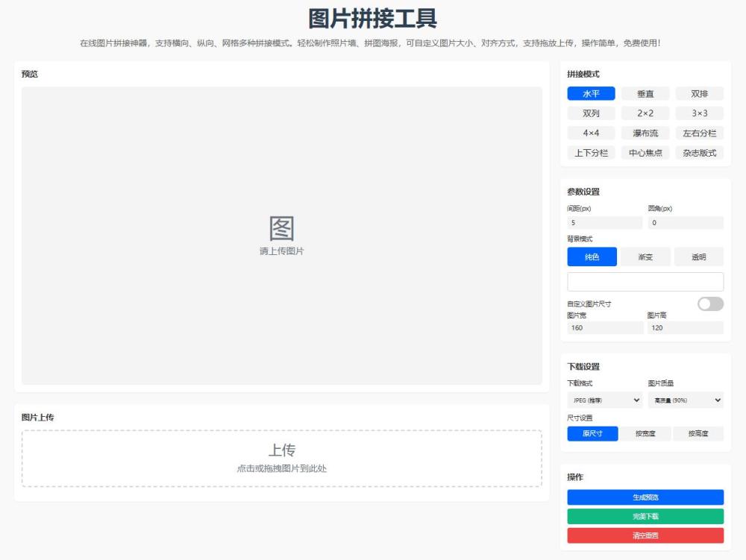
Task: Choose the 2×2 grid mode
Action: pos(645,113)
